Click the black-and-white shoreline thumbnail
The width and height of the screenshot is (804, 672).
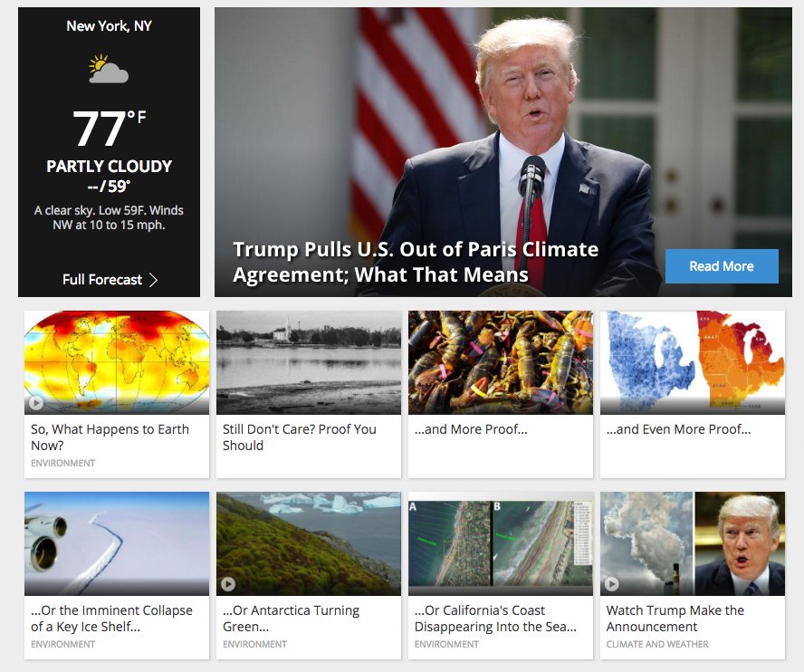coord(309,362)
